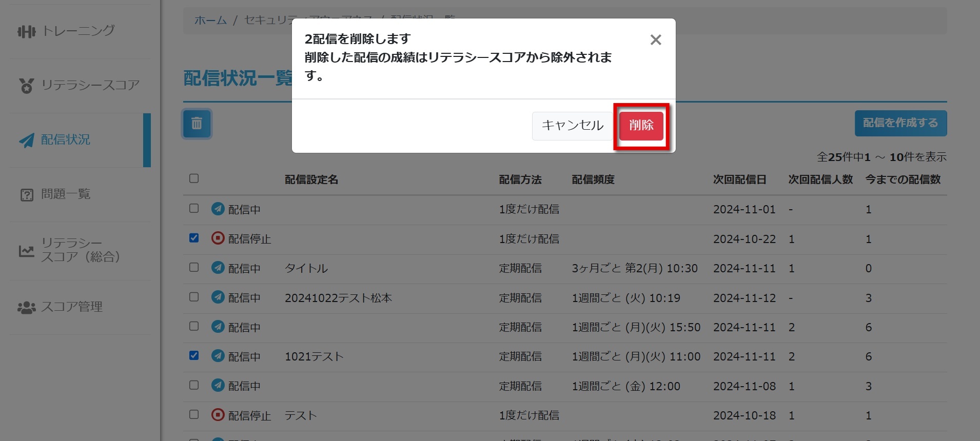Check the row with frequency 15:50

point(194,326)
